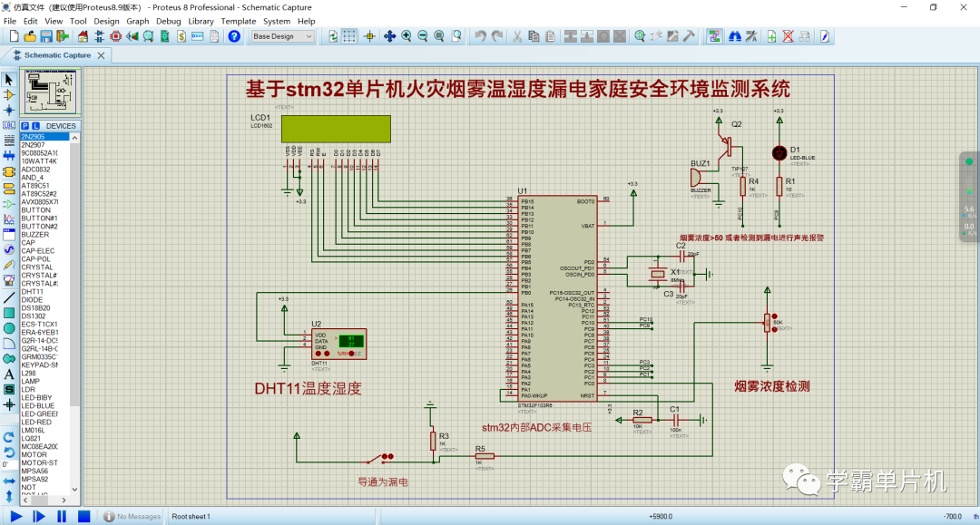Run Electrical Rules Check icon

(x=824, y=36)
